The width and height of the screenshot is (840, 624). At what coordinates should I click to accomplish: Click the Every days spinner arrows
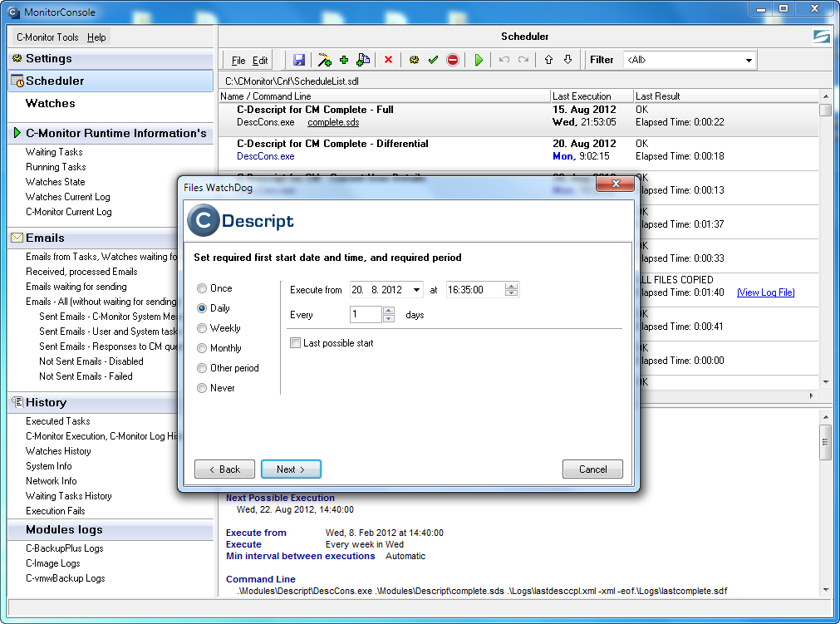click(x=389, y=314)
